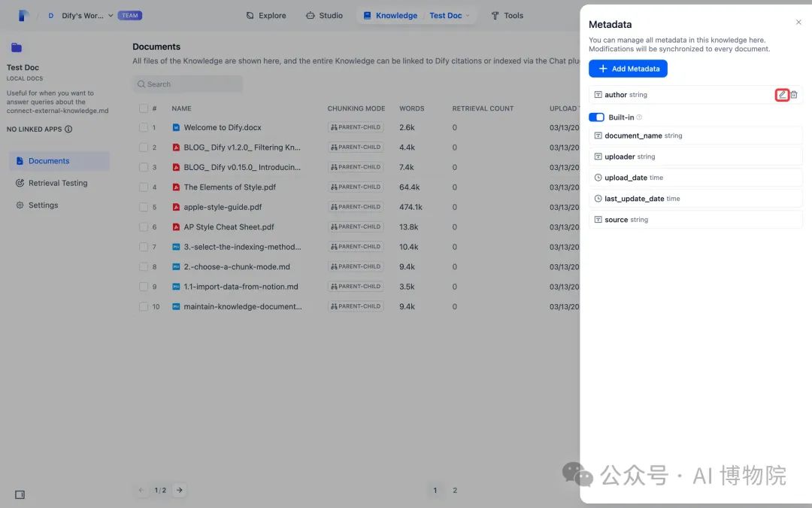Select the source metadata row
This screenshot has width=812, height=508.
point(695,220)
